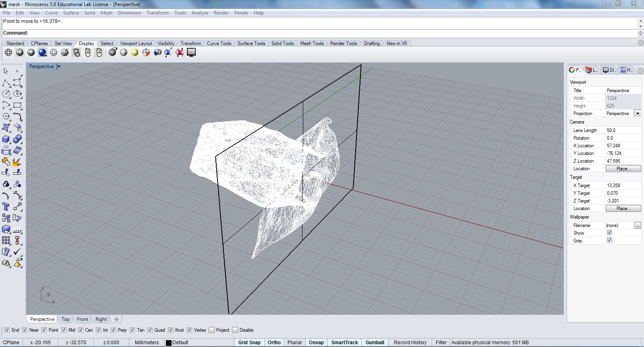This screenshot has width=644, height=347.
Task: Select the Fillet curves tool
Action: pos(17,117)
